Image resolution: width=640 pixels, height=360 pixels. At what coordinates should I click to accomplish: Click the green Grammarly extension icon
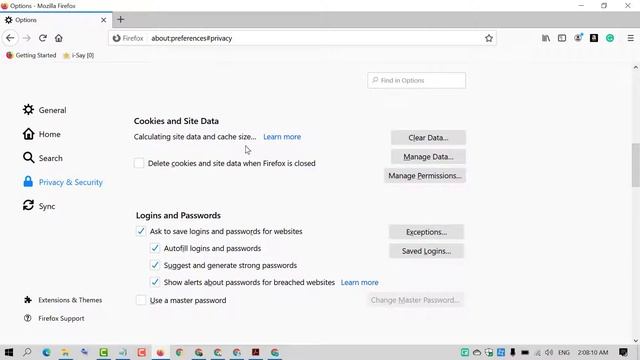[610, 38]
